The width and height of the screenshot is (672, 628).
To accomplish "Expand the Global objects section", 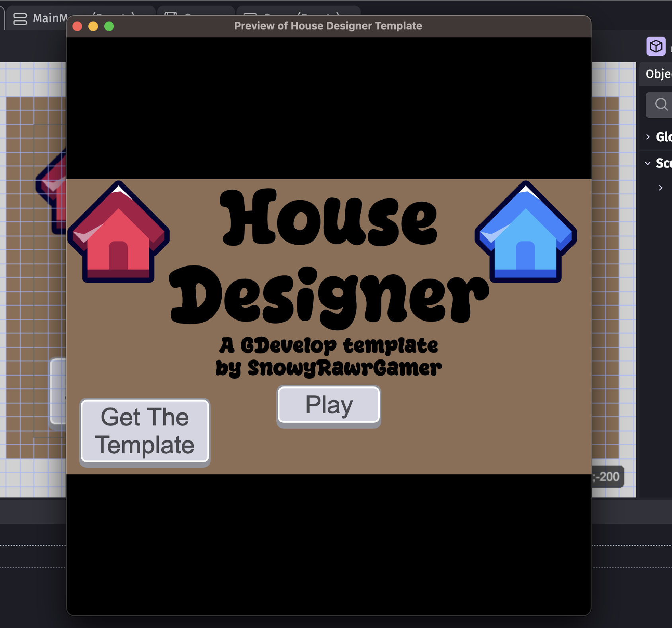I will pos(648,137).
